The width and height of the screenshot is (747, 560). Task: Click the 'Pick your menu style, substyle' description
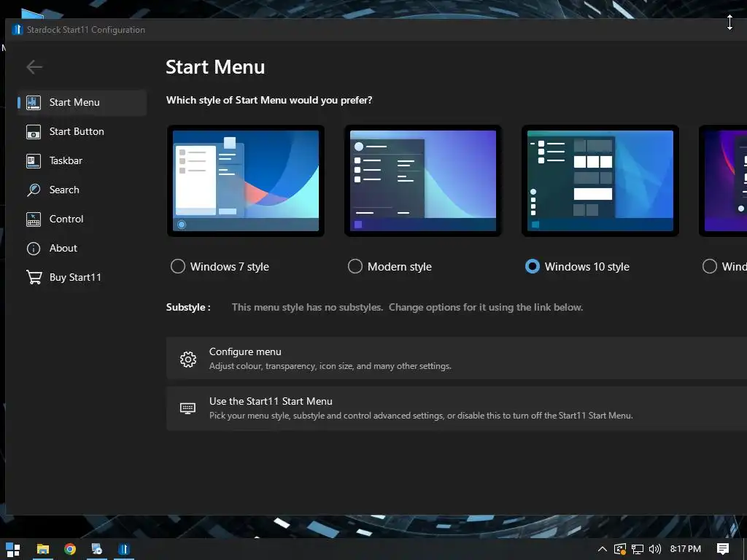[x=421, y=416]
